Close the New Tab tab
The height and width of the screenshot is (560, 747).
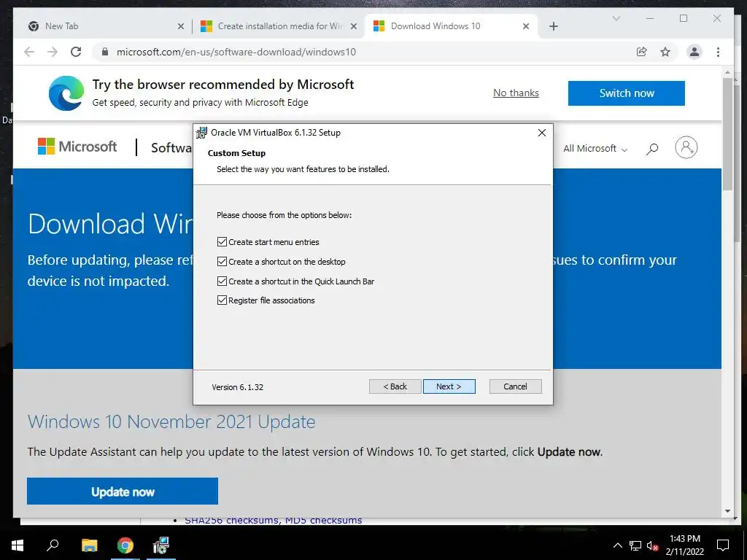[181, 26]
